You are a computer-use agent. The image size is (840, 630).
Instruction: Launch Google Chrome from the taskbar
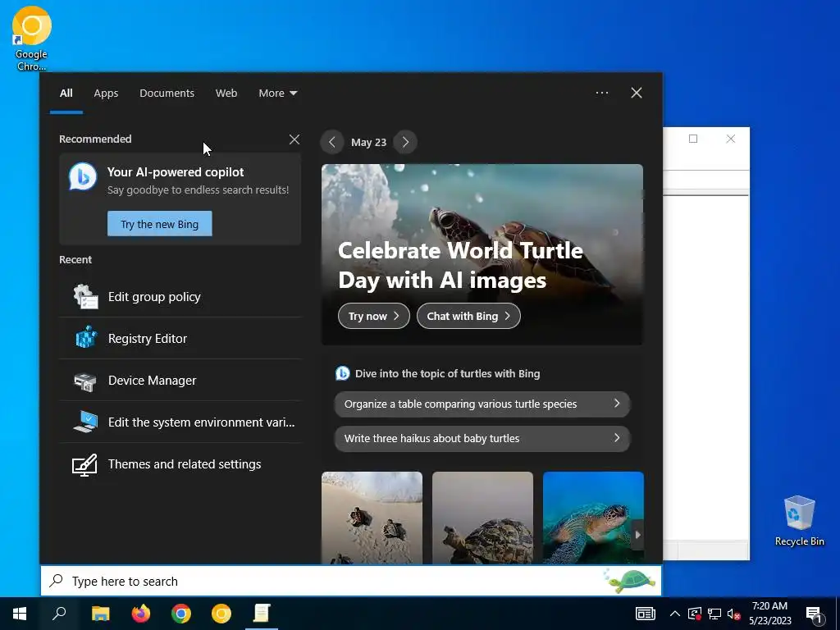181,614
